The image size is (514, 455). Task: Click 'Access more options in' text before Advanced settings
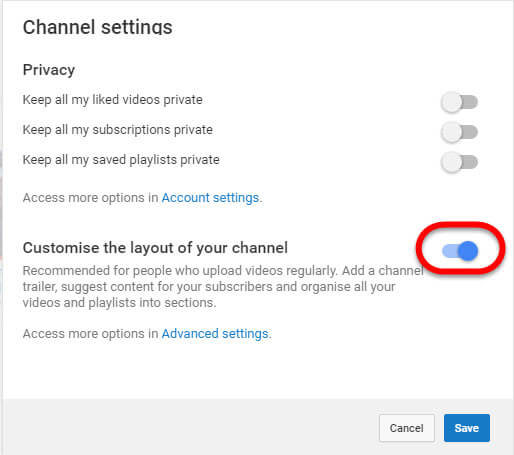pyautogui.click(x=90, y=333)
